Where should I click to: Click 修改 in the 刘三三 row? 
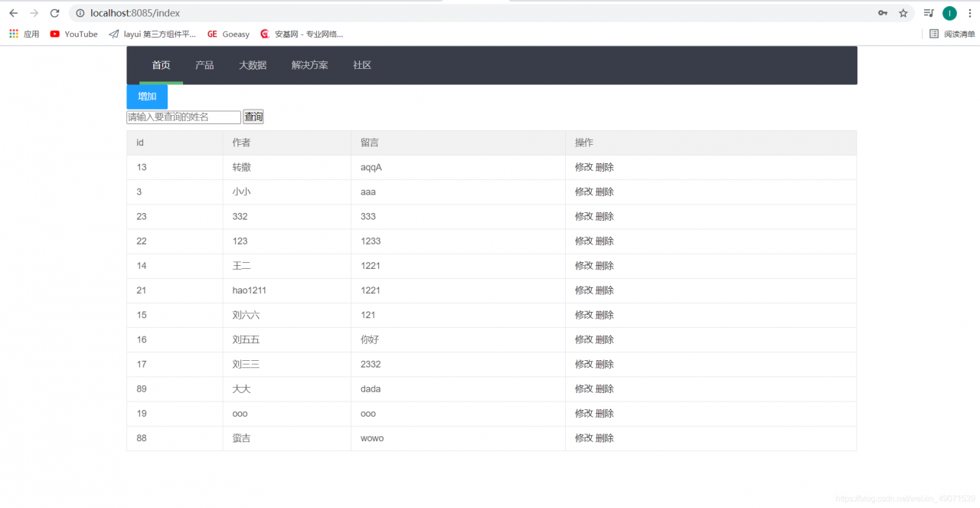tap(584, 364)
